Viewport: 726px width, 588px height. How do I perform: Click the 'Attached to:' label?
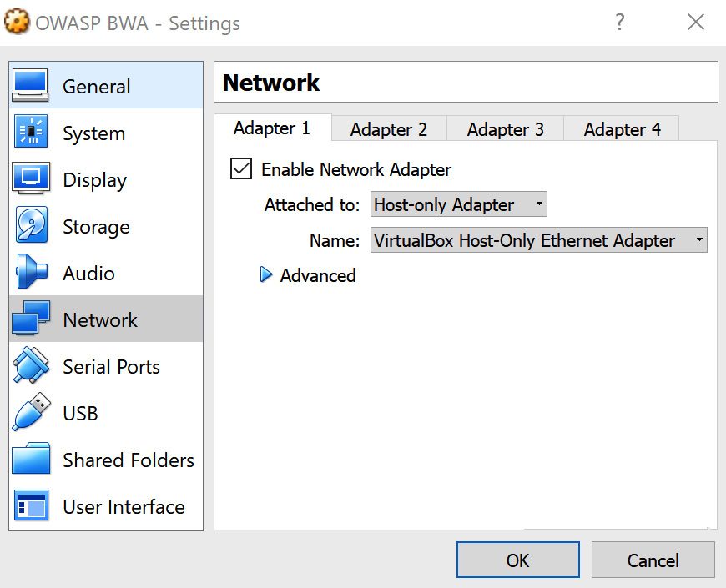[312, 204]
